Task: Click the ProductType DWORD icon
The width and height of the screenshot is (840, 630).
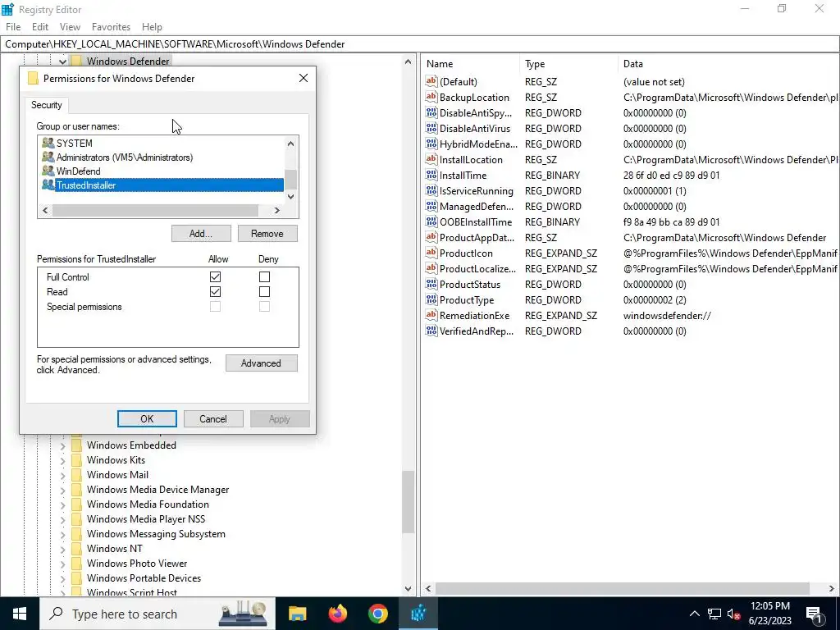Action: point(431,299)
